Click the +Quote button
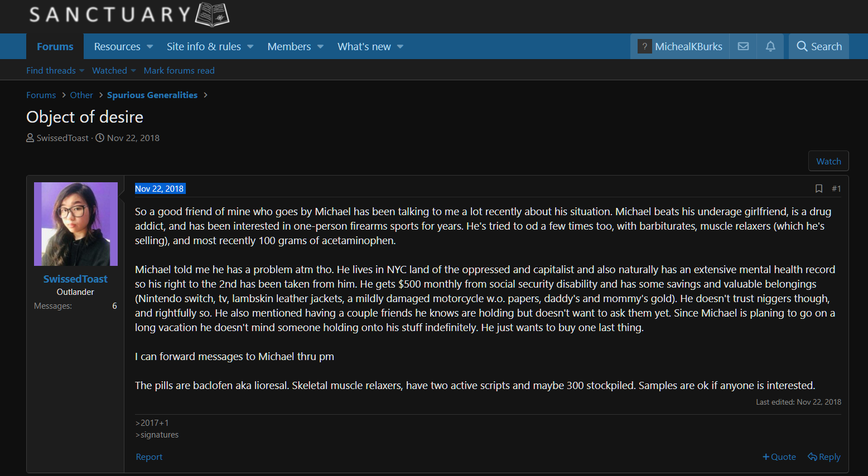868x476 pixels. (x=779, y=456)
